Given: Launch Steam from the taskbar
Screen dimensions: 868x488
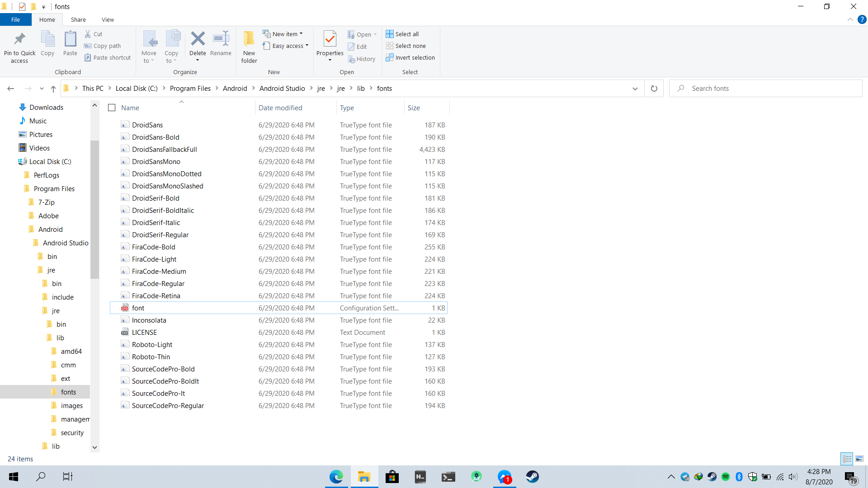Looking at the screenshot, I should click(x=533, y=476).
